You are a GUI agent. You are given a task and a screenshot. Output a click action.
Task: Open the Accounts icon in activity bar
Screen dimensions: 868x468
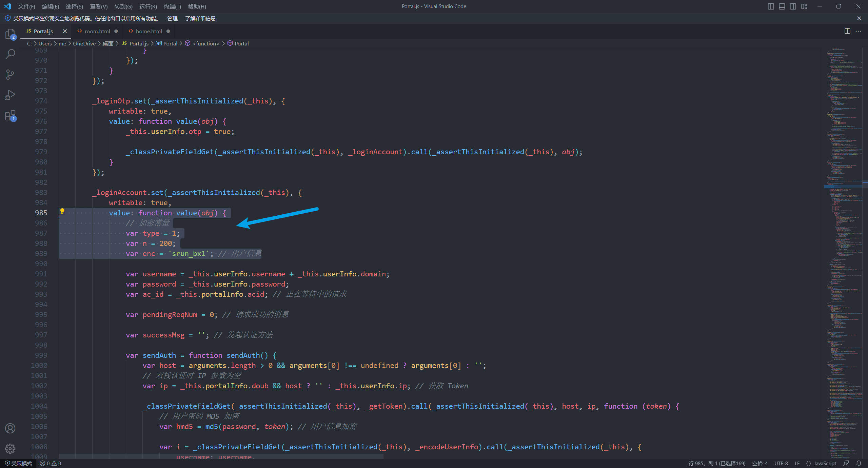(x=10, y=428)
